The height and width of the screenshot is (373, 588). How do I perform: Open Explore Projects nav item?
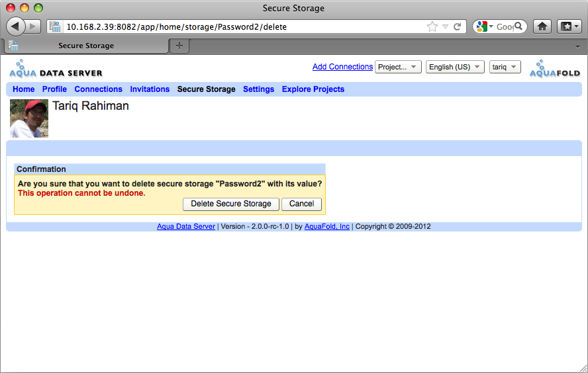[313, 89]
